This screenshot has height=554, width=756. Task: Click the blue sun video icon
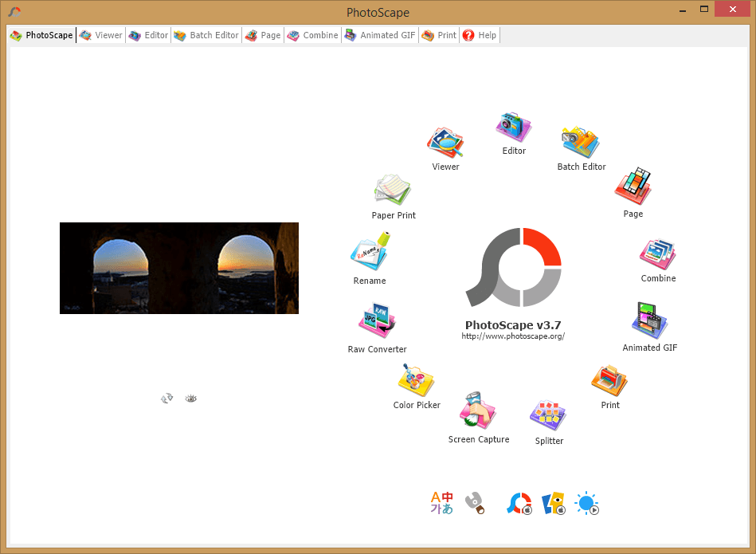[x=587, y=503]
